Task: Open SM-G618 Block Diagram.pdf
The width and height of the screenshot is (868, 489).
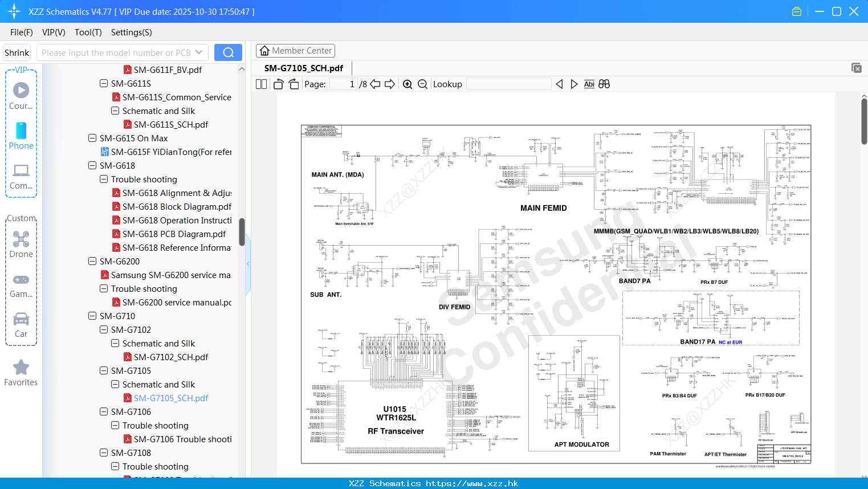Action: pos(177,206)
